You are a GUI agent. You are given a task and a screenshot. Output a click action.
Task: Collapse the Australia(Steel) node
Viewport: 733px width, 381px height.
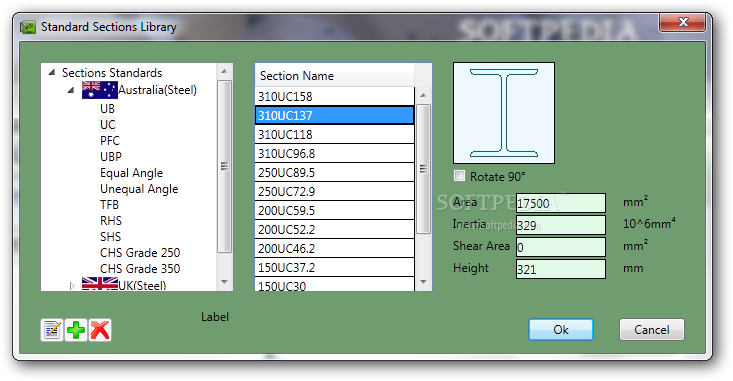coord(71,90)
